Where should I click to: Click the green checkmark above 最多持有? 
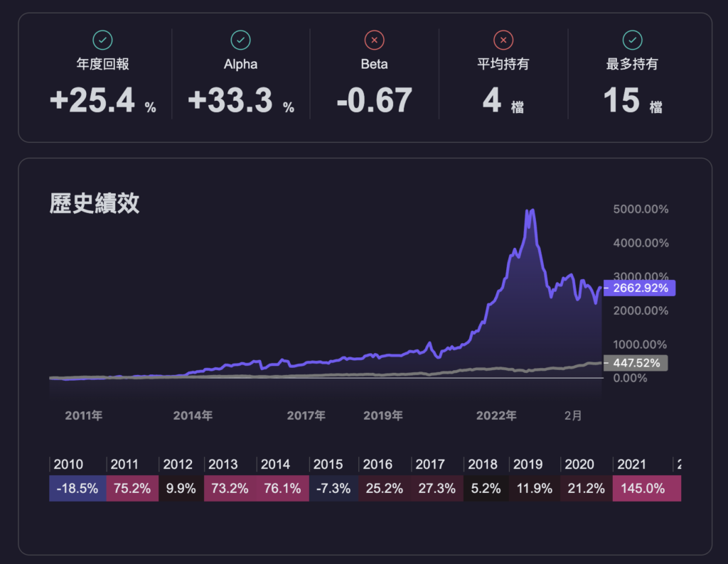(x=632, y=40)
